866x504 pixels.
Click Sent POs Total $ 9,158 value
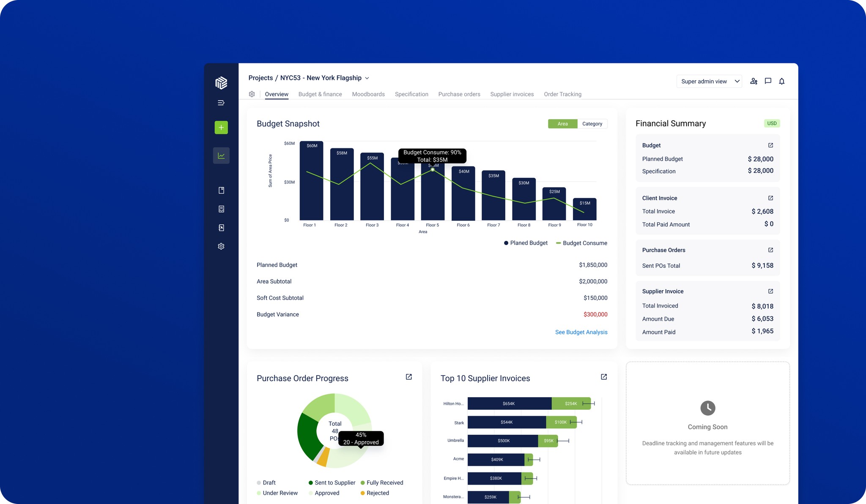[762, 265]
